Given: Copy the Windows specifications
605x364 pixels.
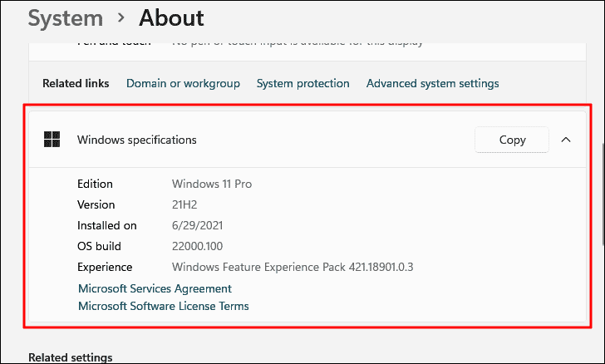Looking at the screenshot, I should pyautogui.click(x=512, y=140).
